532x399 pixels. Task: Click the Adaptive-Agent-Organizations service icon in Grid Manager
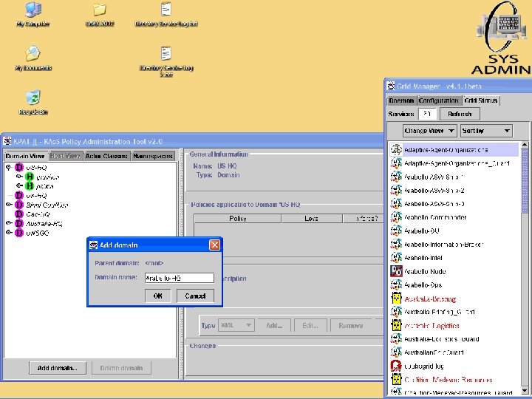click(396, 149)
